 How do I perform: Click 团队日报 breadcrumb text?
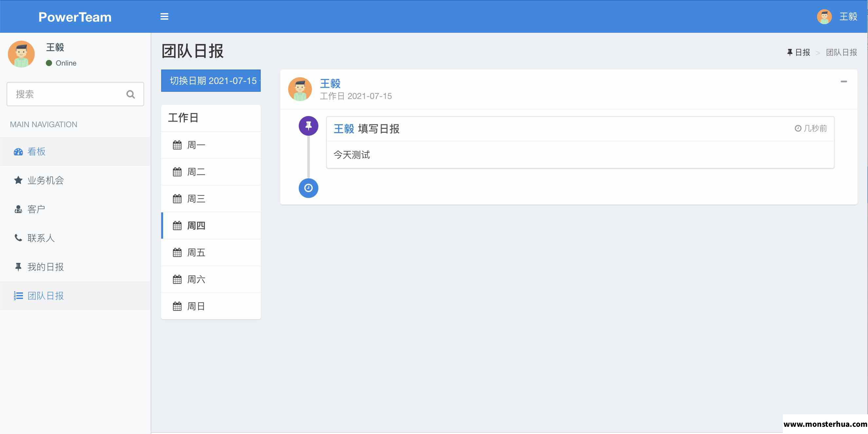coord(841,52)
